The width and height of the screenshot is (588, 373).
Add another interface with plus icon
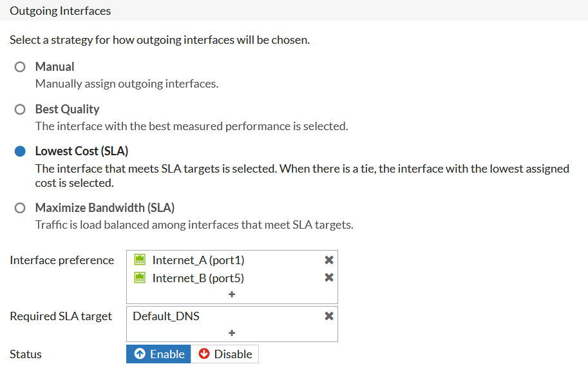tap(232, 294)
